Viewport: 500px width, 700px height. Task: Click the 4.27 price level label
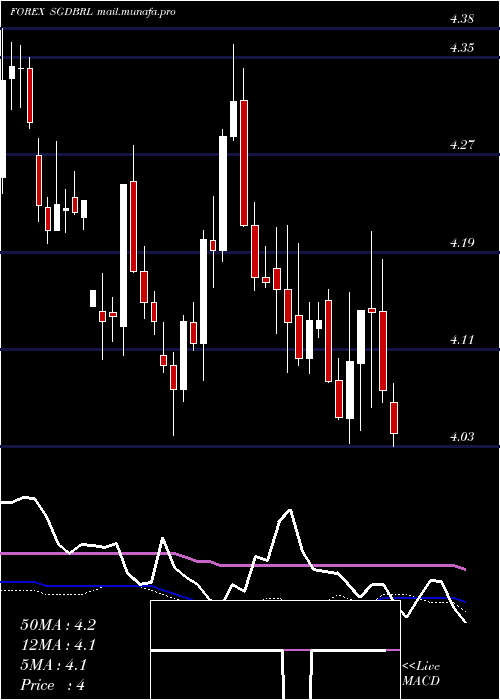click(x=462, y=145)
